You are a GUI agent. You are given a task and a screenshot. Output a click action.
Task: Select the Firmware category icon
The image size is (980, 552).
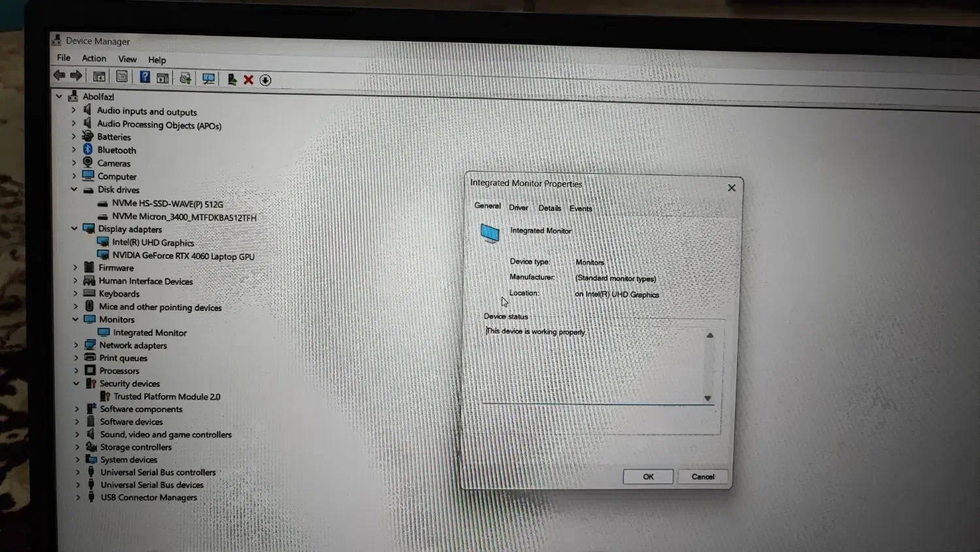(x=90, y=267)
